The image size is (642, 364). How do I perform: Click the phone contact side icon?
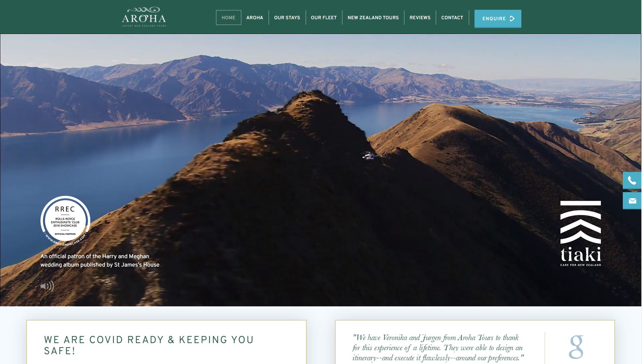pyautogui.click(x=632, y=181)
